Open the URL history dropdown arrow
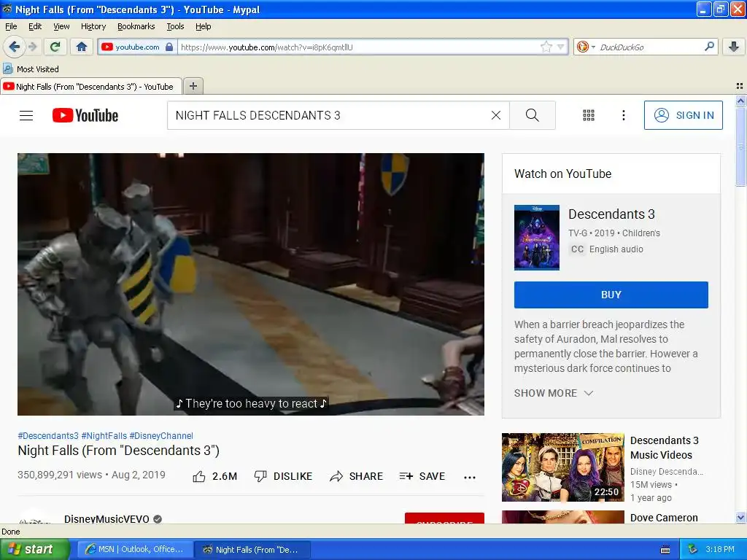This screenshot has height=560, width=747. (561, 47)
